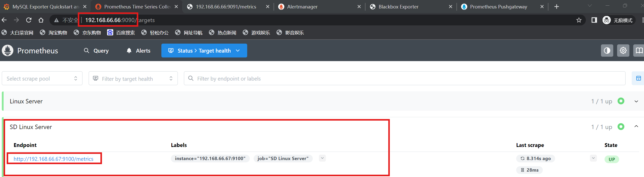Expand the last scrape details chevron
This screenshot has height=177, width=644.
pos(593,158)
